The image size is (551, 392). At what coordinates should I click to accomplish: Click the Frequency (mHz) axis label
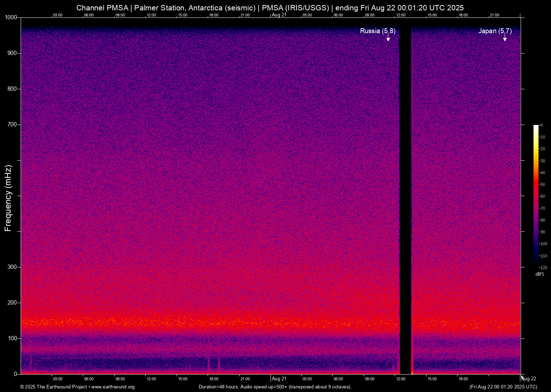[x=8, y=198]
